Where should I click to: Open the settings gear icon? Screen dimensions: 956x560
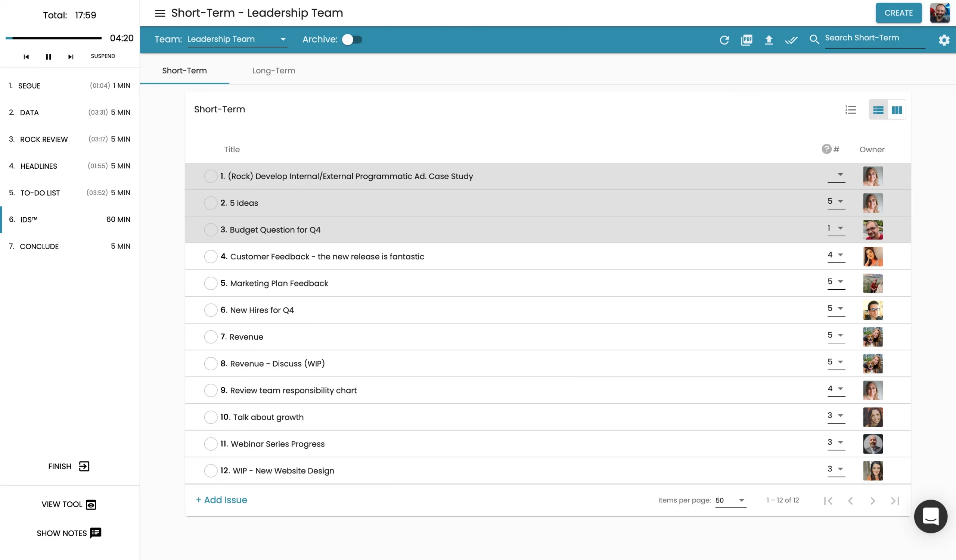point(944,40)
